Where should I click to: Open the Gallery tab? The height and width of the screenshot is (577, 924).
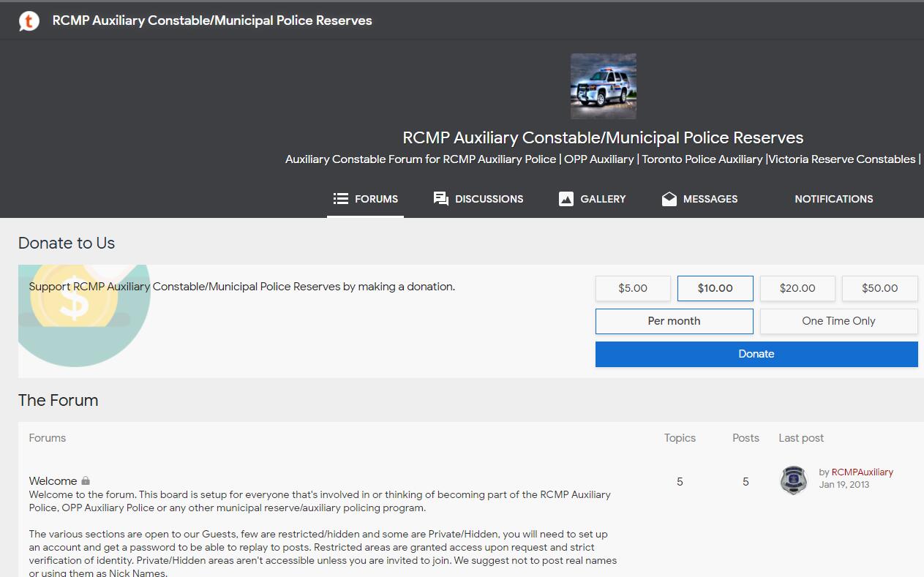[593, 199]
